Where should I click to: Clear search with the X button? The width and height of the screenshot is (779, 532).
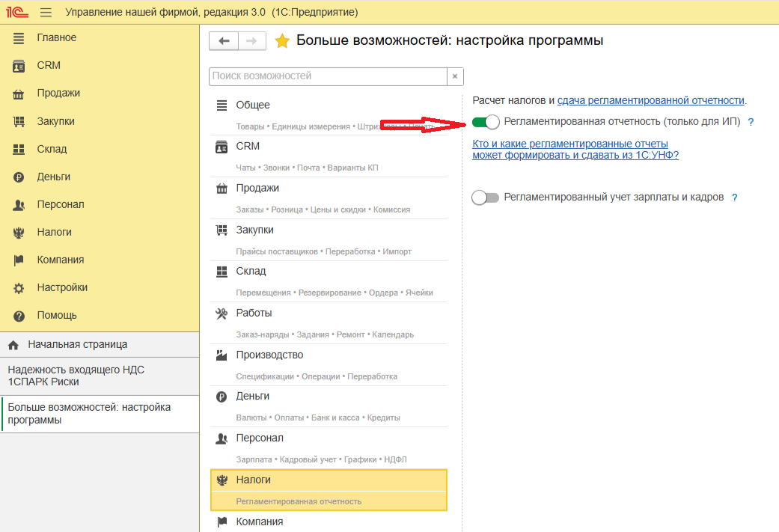coord(455,76)
